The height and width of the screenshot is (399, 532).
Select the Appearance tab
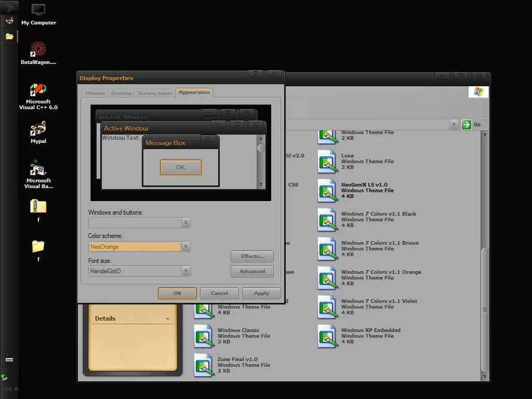(x=194, y=92)
